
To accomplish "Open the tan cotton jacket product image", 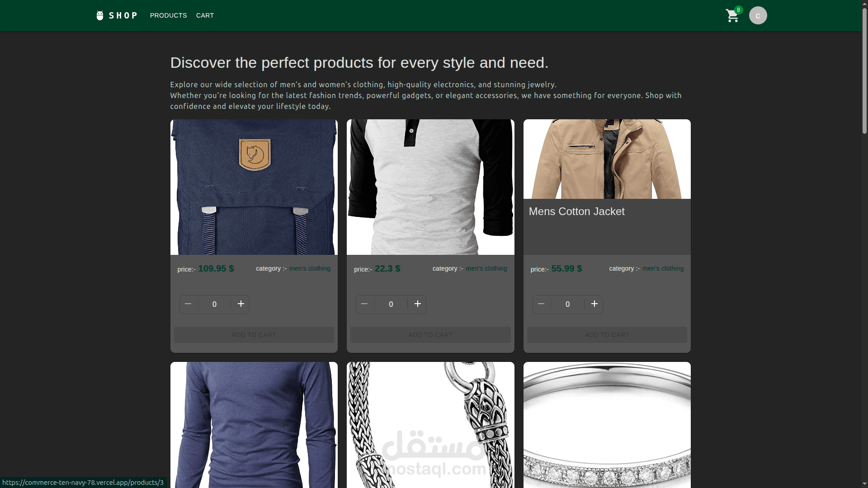I will (607, 159).
